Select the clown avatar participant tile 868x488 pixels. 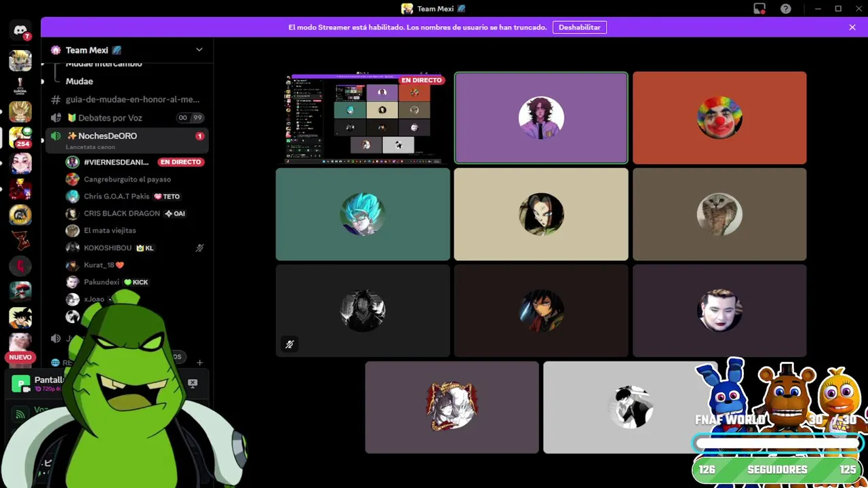click(719, 118)
